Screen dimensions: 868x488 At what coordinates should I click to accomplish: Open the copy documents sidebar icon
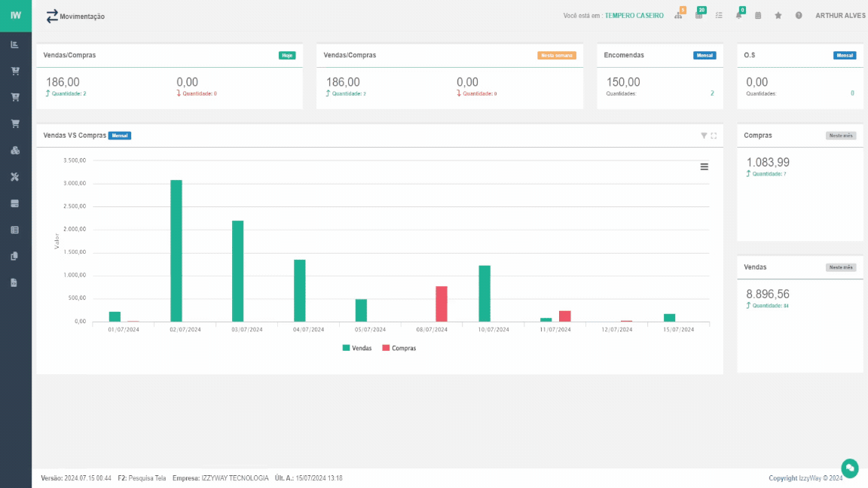click(15, 256)
